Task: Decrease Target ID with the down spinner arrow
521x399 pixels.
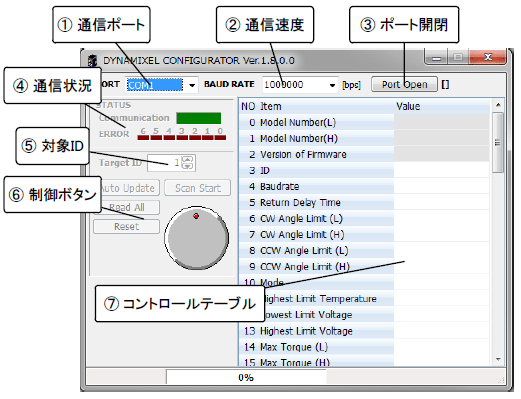Action: (x=188, y=166)
